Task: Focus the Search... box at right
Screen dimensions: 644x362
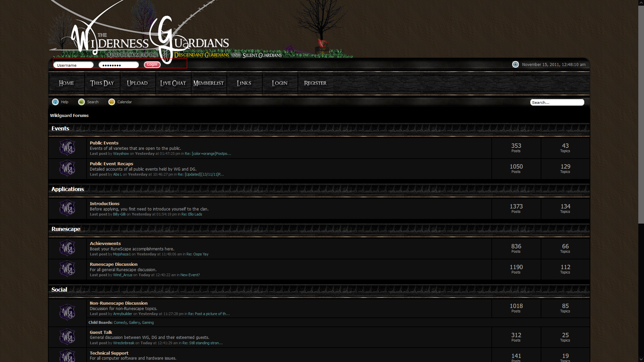Action: 557,102
